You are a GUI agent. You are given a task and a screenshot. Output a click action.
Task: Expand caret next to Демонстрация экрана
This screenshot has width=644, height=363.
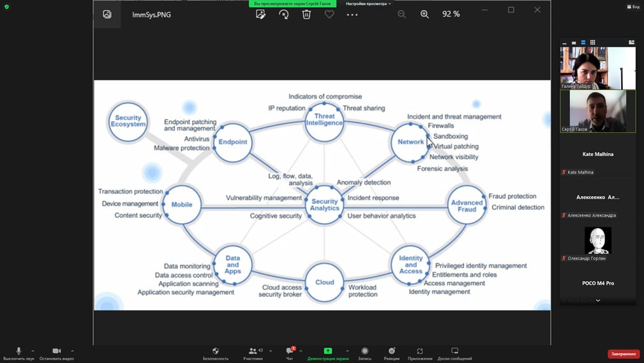pyautogui.click(x=347, y=351)
